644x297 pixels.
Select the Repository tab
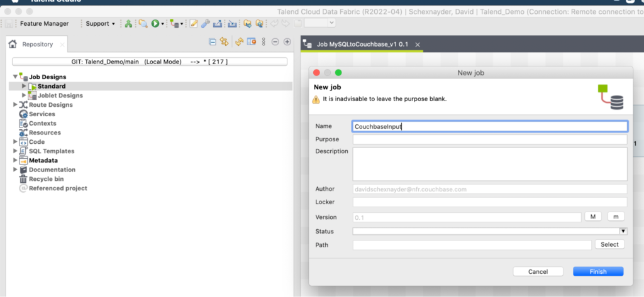point(37,45)
